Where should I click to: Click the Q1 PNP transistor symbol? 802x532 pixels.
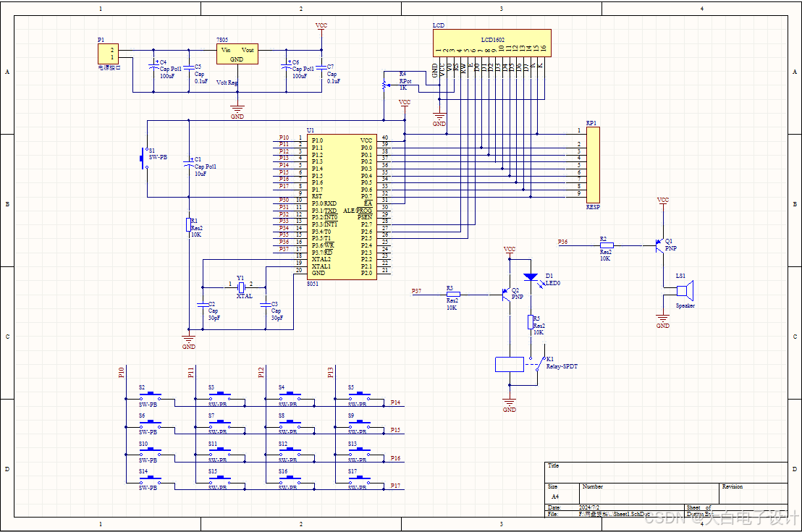click(661, 245)
